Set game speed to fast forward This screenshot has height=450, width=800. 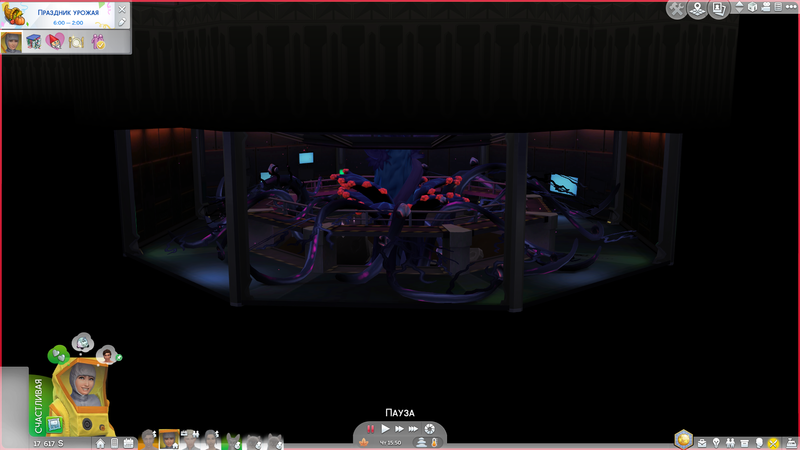400,429
